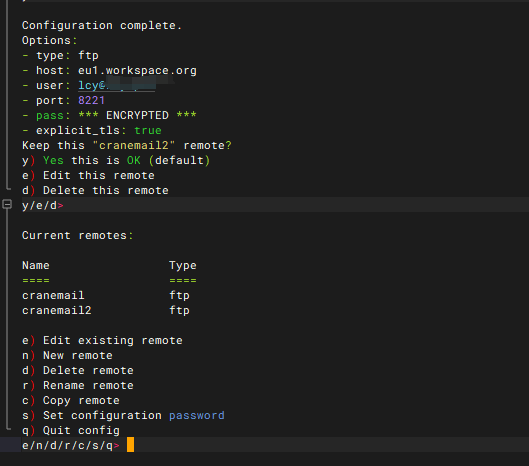
Task: Click the 'Options:' label
Action: (x=50, y=40)
